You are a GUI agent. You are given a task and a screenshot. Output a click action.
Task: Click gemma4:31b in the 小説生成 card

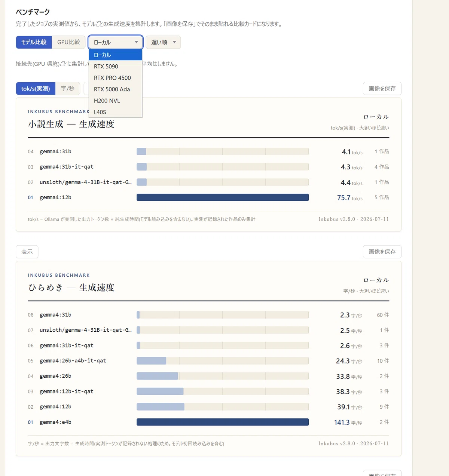pos(55,151)
